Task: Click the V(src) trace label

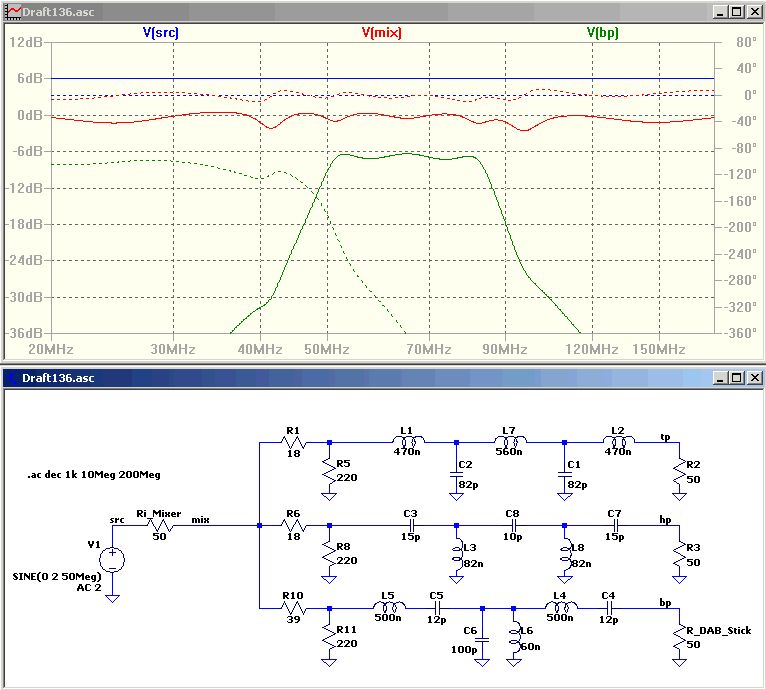Action: 160,32
